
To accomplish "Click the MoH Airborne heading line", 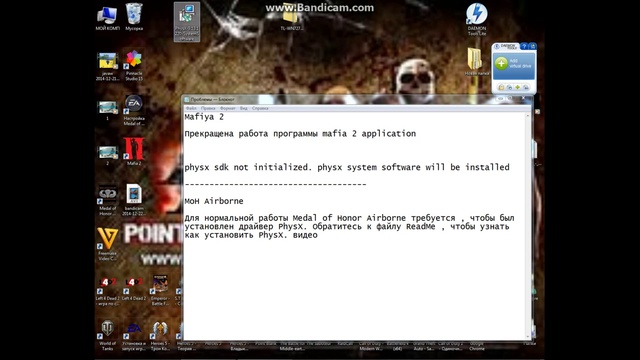I will point(214,201).
